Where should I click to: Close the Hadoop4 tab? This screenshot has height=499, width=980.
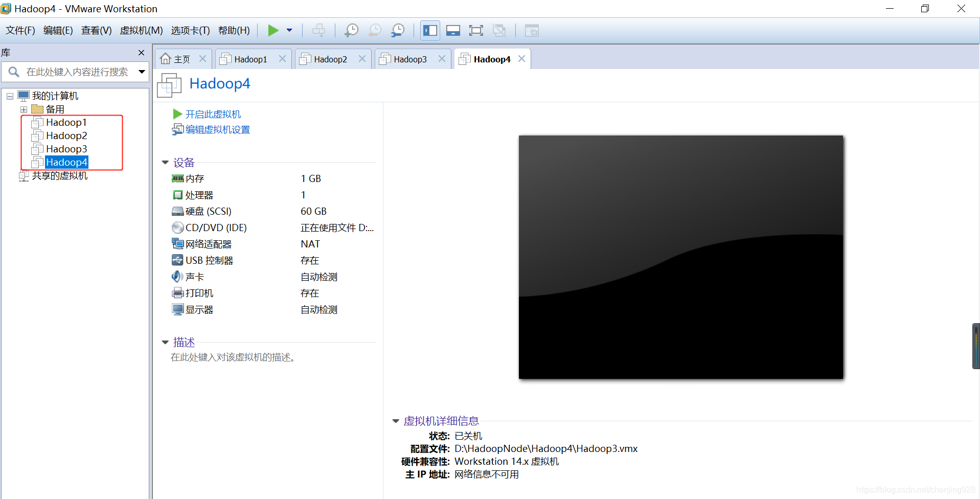(521, 59)
